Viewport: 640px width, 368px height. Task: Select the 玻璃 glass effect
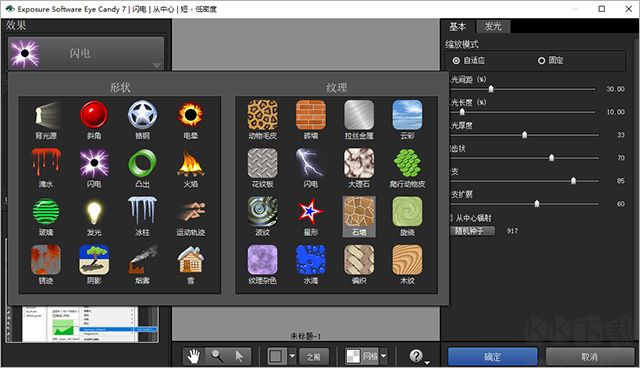pos(46,217)
